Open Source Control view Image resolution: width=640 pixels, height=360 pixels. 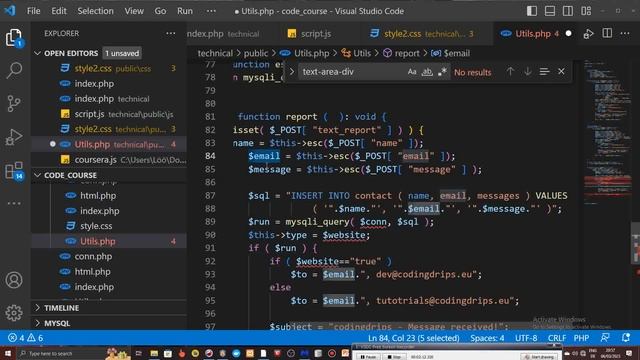click(x=14, y=103)
